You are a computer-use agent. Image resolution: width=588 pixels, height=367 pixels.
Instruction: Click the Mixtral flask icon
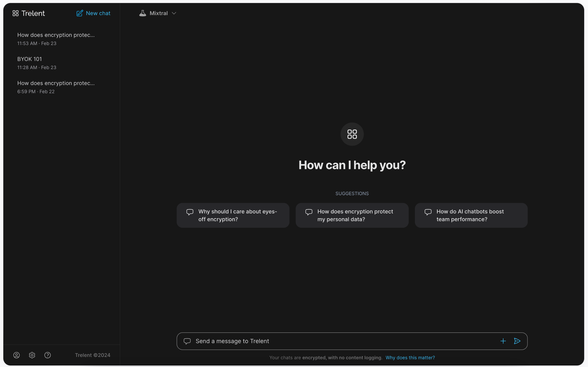143,13
